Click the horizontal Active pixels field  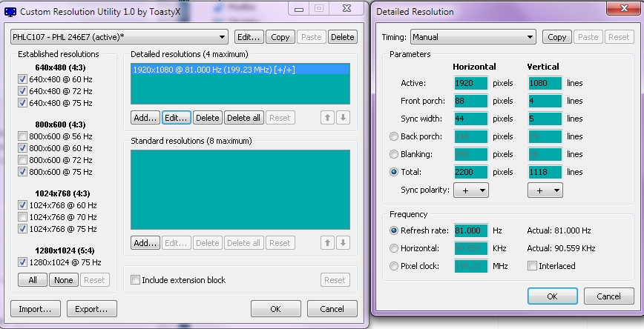tap(469, 84)
